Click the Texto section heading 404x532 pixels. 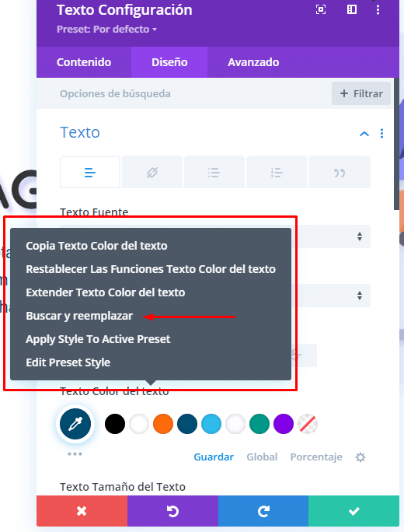pos(80,132)
